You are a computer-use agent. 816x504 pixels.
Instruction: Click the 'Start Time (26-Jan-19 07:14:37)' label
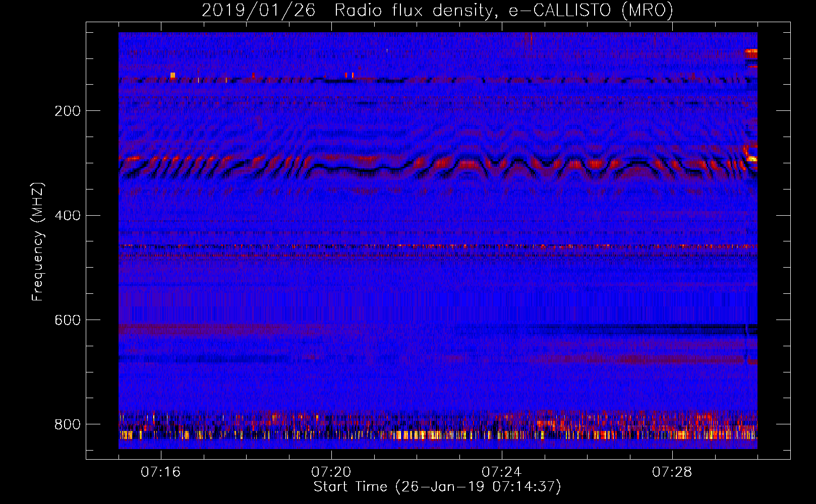(437, 487)
